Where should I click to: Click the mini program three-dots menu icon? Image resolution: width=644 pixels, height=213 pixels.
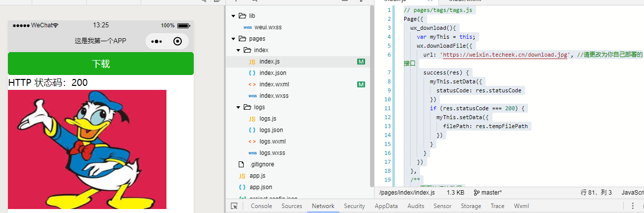[157, 42]
